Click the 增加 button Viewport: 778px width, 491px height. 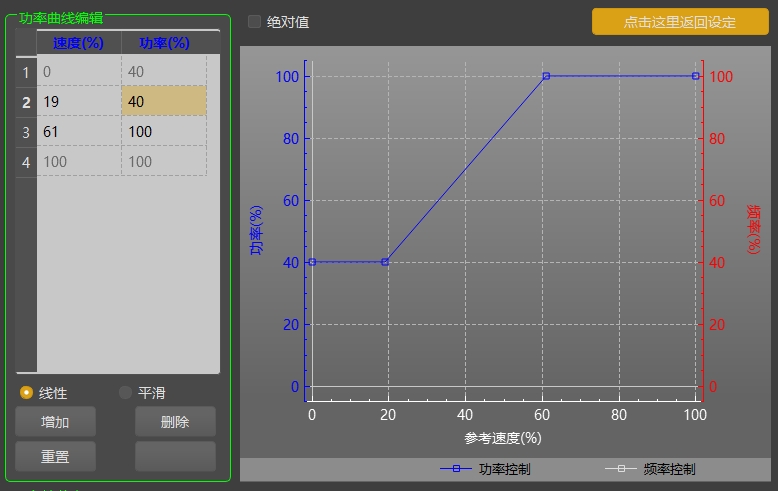[55, 422]
